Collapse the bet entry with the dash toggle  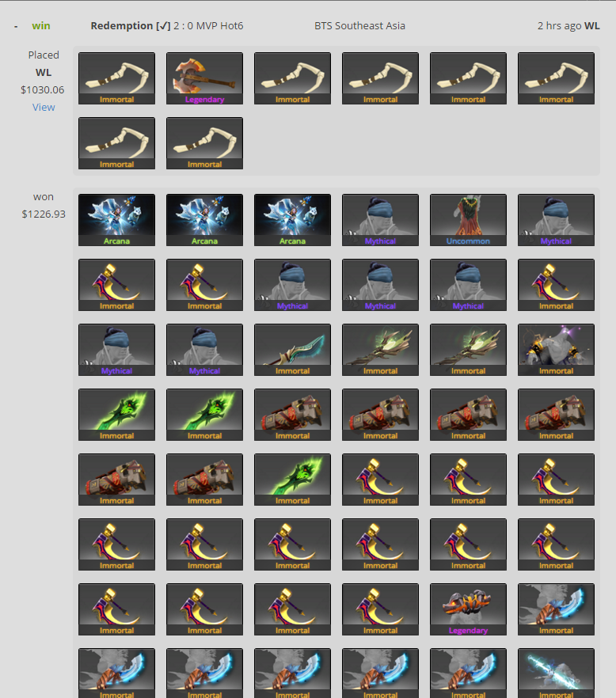[16, 26]
